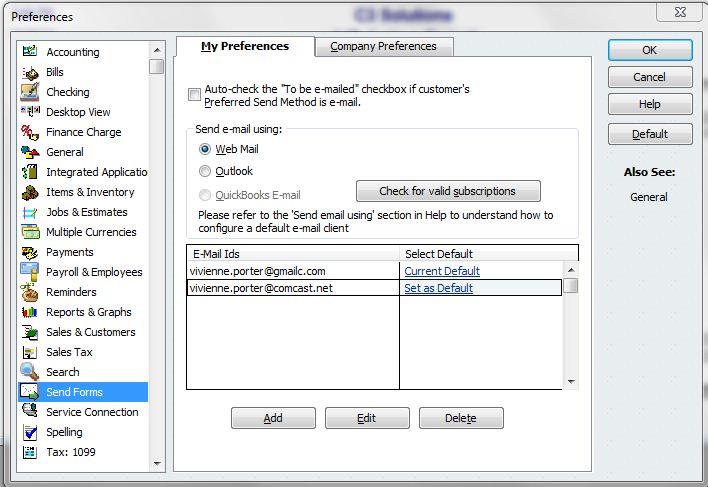Image resolution: width=708 pixels, height=487 pixels.
Task: Select the Spelling checkmark icon
Action: (x=30, y=432)
